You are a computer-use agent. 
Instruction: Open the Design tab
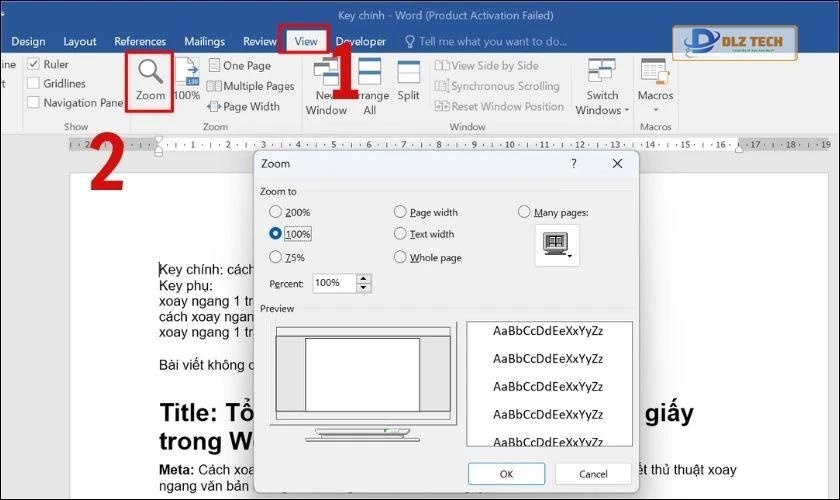coord(28,41)
